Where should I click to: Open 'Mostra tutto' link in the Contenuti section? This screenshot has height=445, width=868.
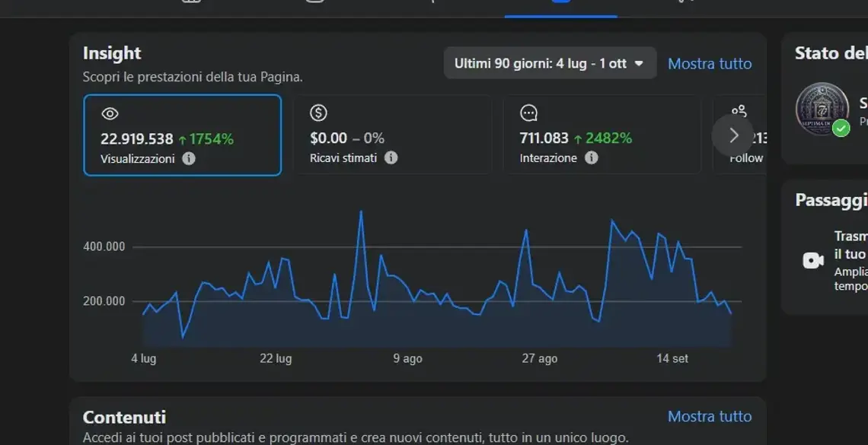tap(710, 416)
